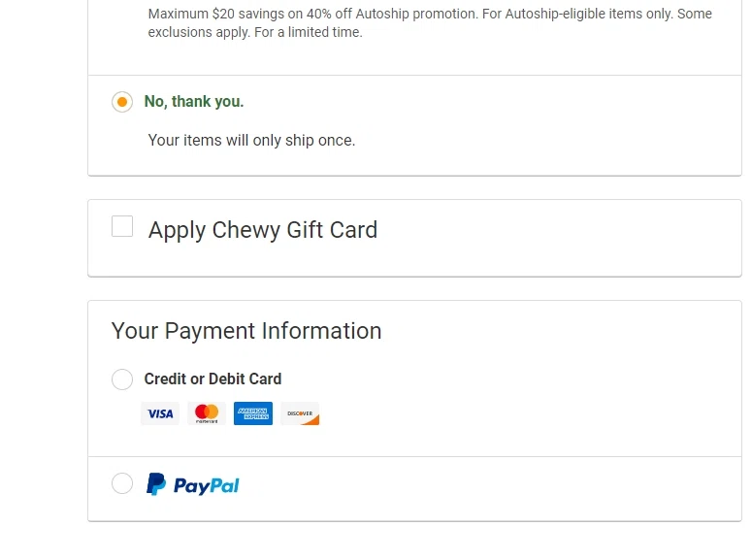Click the Mastercard logo icon
The image size is (752, 560).
pos(207,413)
